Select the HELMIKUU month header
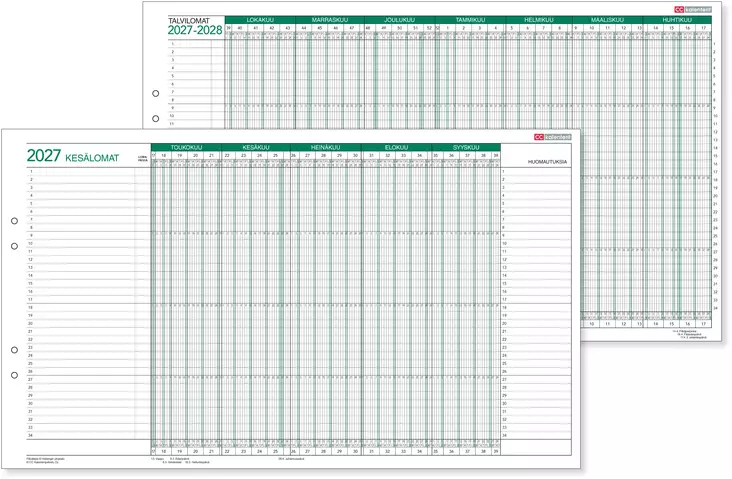Viewport: 732px width, 479px height. 539,20
